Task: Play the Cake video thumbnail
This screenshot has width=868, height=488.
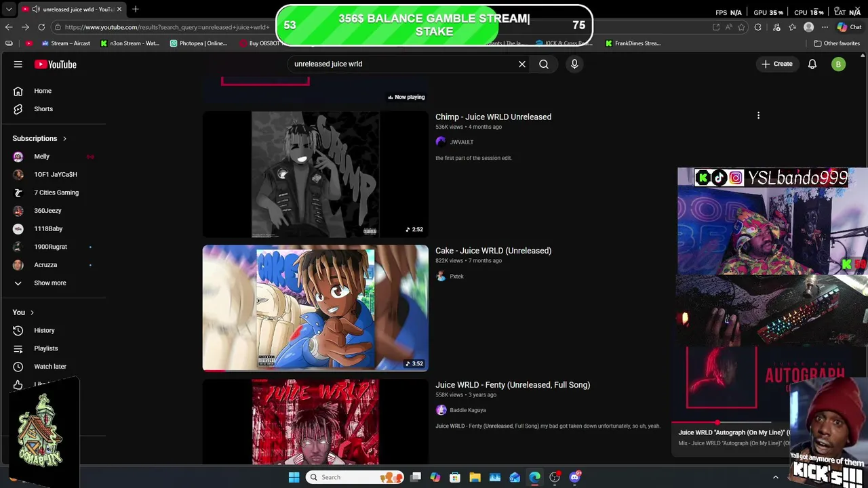Action: click(x=315, y=308)
